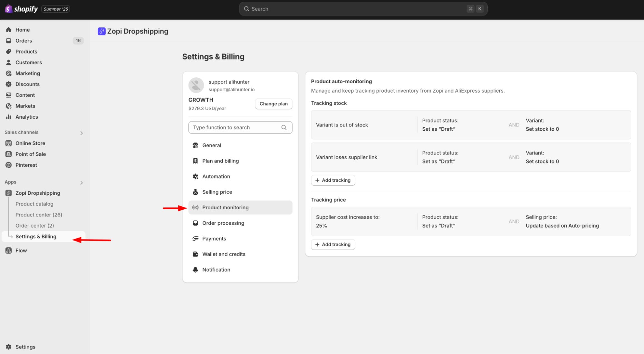The width and height of the screenshot is (644, 354).
Task: Click the Marketing target icon
Action: tap(9, 74)
